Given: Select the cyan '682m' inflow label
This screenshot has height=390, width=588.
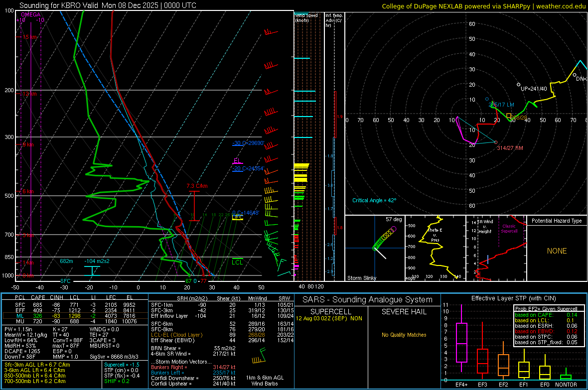Looking at the screenshot, I should (x=66, y=261).
